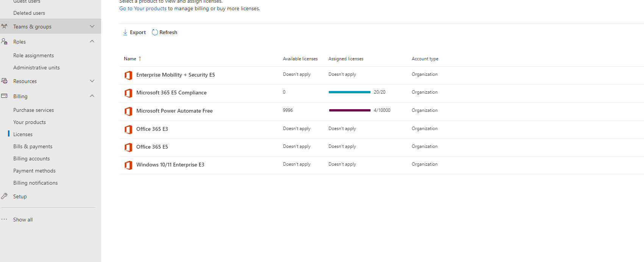Open Administrative units page
The image size is (644, 262).
click(x=36, y=67)
